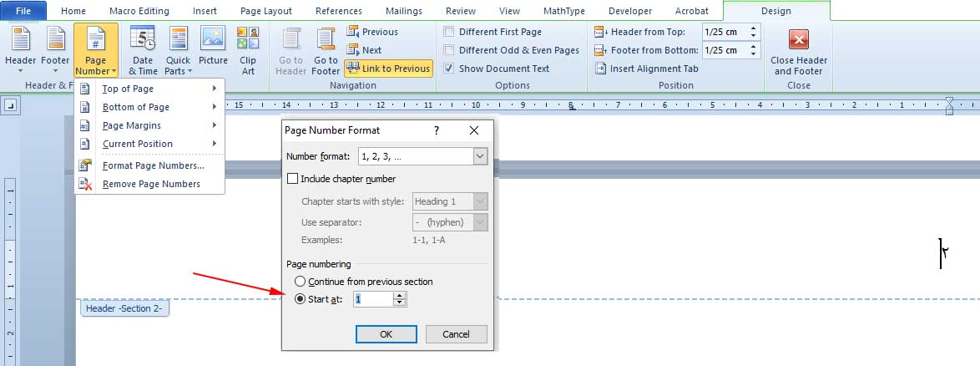Viewport: 980px width, 366px height.
Task: Switch to the Page Layout tab
Action: coord(266,11)
